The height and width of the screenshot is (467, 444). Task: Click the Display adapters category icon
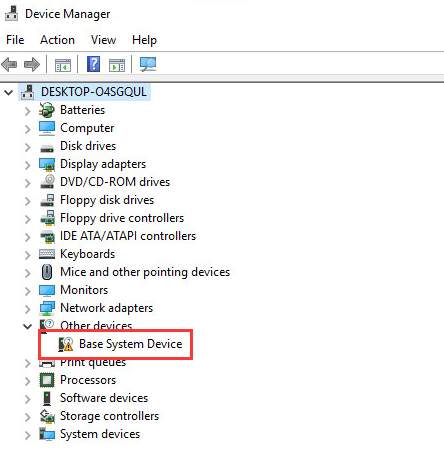tap(47, 164)
